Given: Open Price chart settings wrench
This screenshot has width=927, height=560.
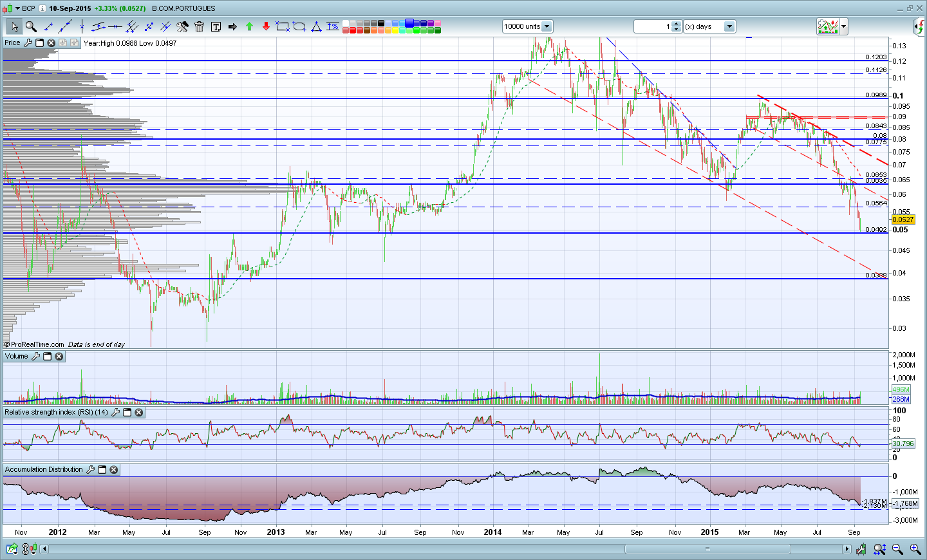Looking at the screenshot, I should (x=28, y=42).
